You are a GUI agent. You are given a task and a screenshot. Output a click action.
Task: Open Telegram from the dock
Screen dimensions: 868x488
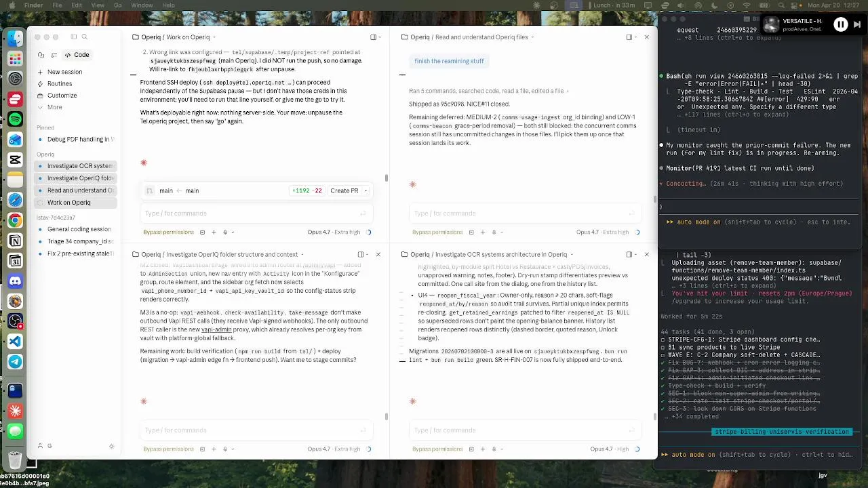tap(15, 362)
